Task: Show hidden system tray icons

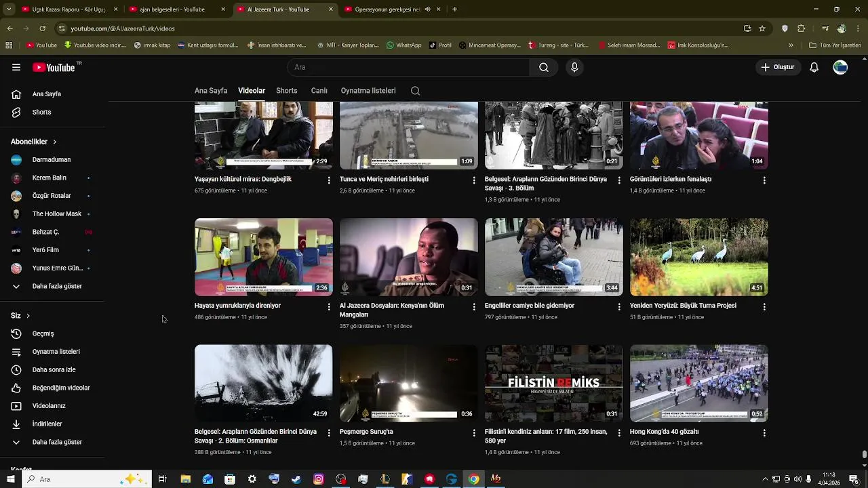Action: tap(766, 479)
